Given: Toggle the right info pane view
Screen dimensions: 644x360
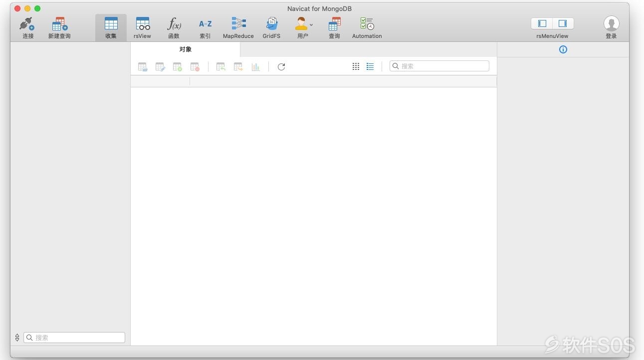Looking at the screenshot, I should tap(563, 23).
